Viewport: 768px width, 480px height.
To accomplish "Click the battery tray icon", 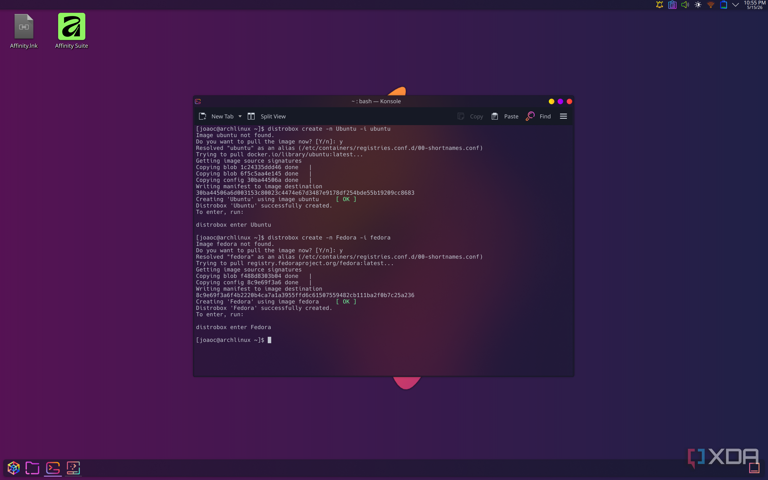I will [x=723, y=4].
